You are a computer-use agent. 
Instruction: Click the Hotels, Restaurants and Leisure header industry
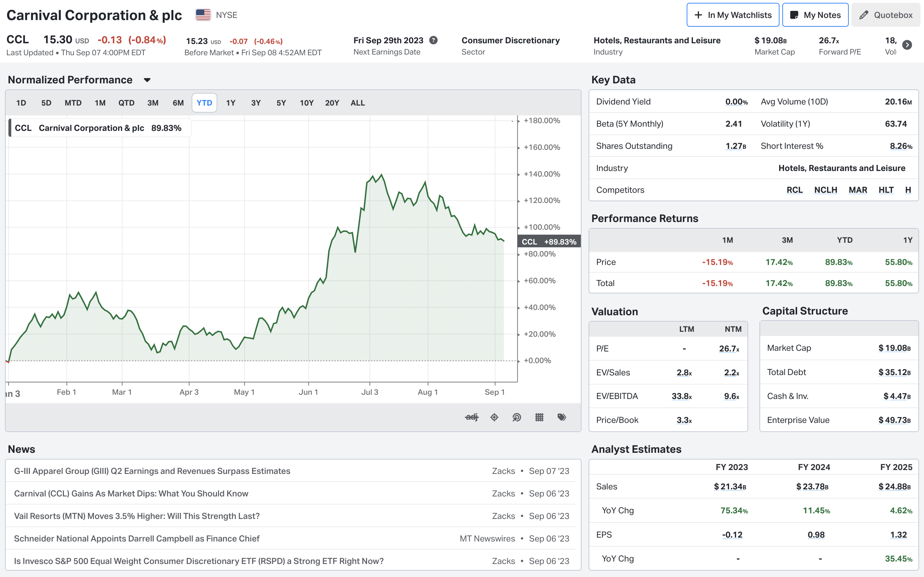click(657, 40)
